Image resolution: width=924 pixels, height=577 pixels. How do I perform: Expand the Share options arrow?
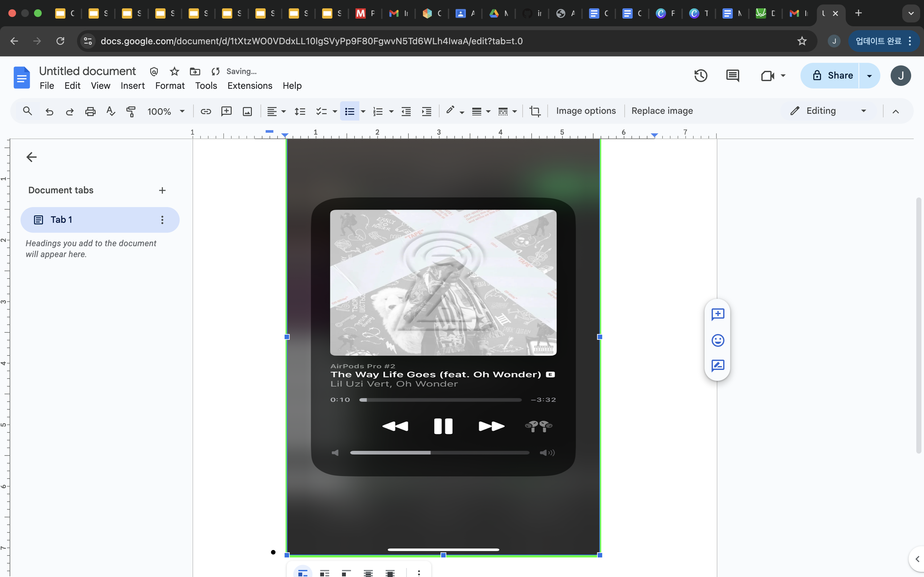pyautogui.click(x=869, y=76)
